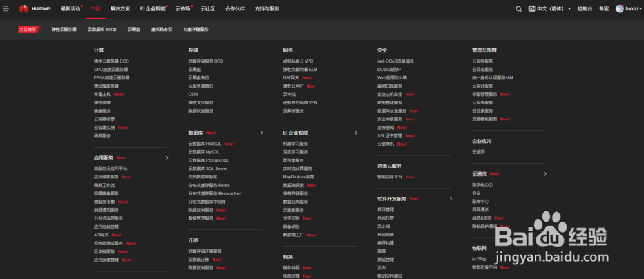Open GPU加速云服务器 link
The image size is (644, 279).
(111, 70)
